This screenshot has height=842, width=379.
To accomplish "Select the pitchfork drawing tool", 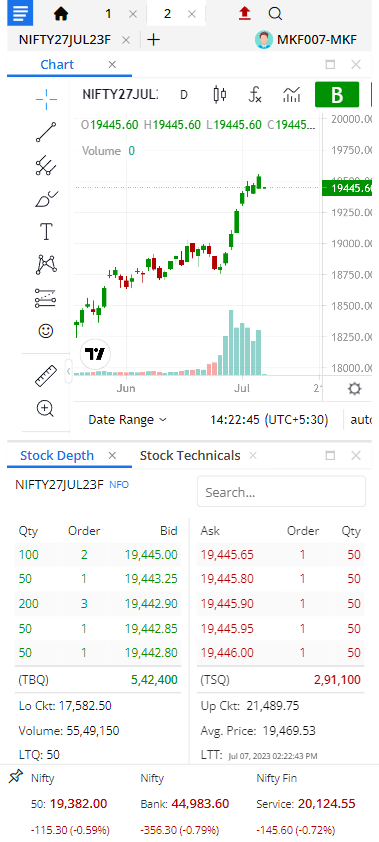I will click(46, 165).
